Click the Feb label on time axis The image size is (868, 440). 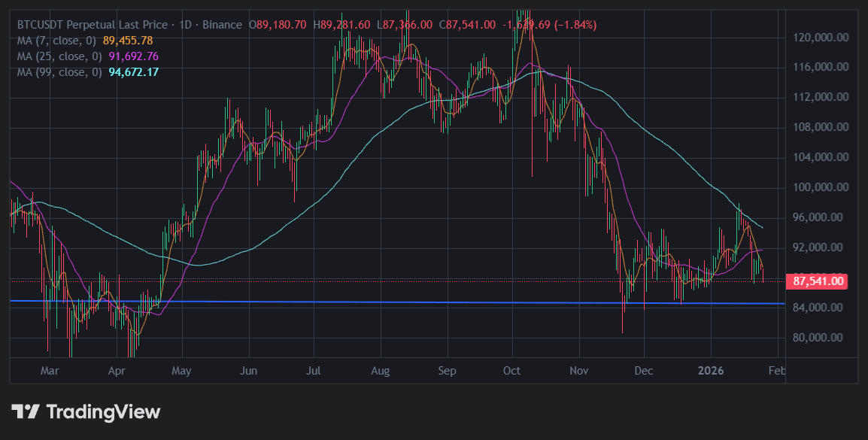[777, 370]
